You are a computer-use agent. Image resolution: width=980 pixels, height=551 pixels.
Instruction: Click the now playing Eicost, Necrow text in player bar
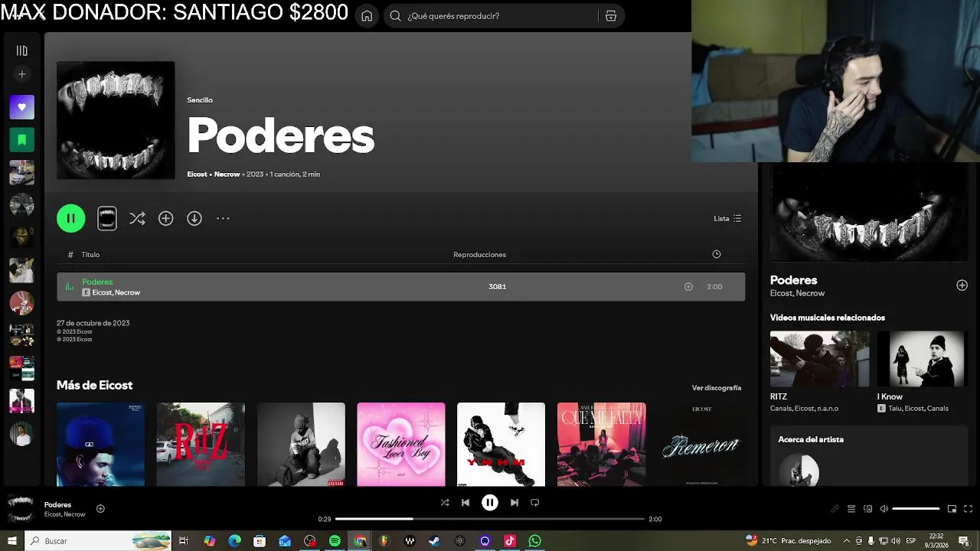[x=64, y=514]
